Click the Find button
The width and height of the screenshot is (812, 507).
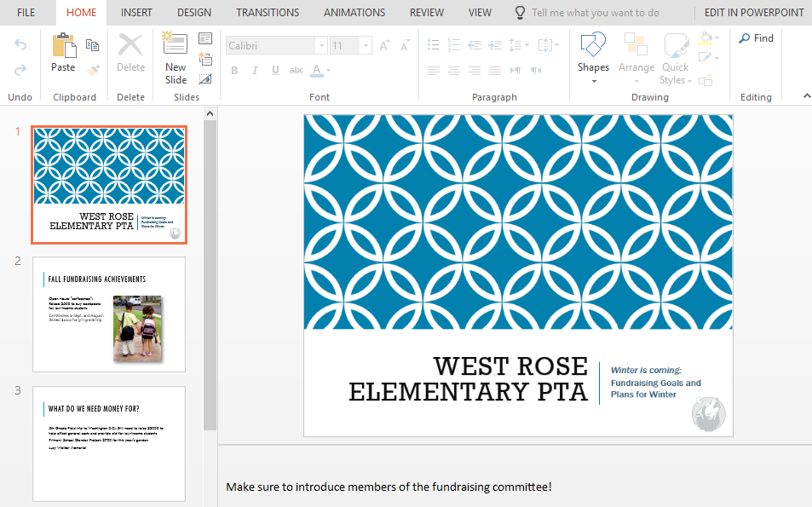point(756,38)
